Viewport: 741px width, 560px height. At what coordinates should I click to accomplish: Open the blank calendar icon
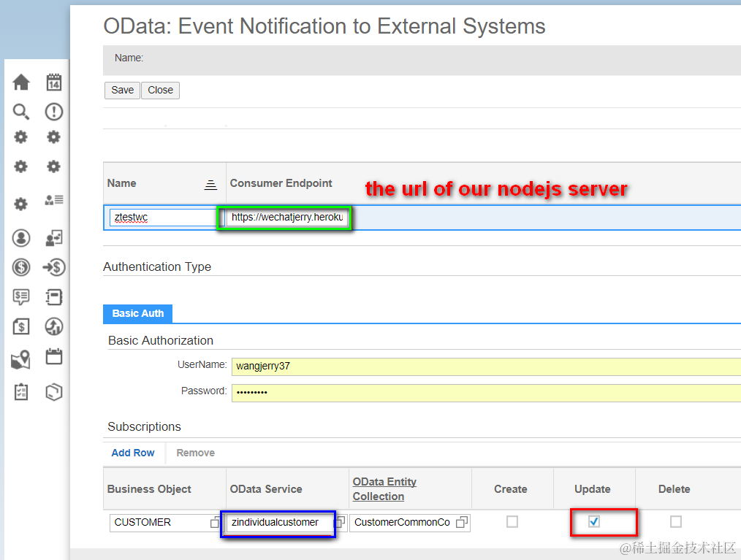(54, 356)
